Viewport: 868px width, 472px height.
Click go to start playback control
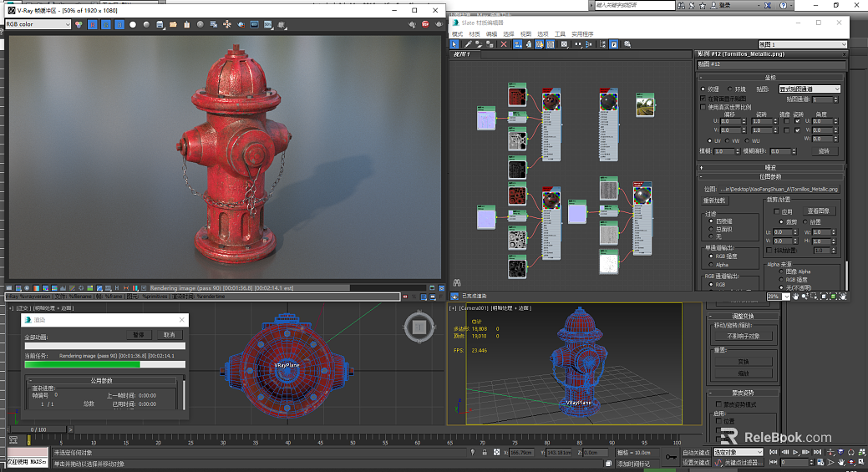pyautogui.click(x=774, y=452)
